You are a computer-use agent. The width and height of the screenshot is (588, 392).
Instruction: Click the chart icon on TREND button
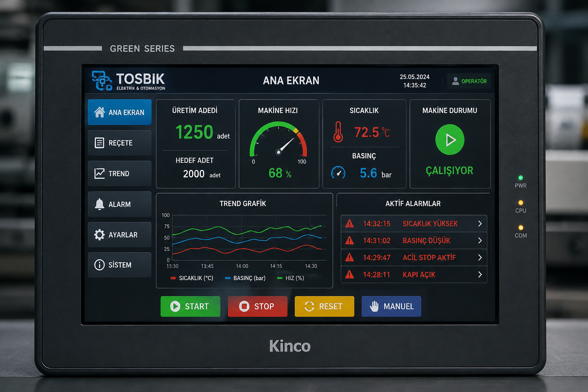point(100,173)
